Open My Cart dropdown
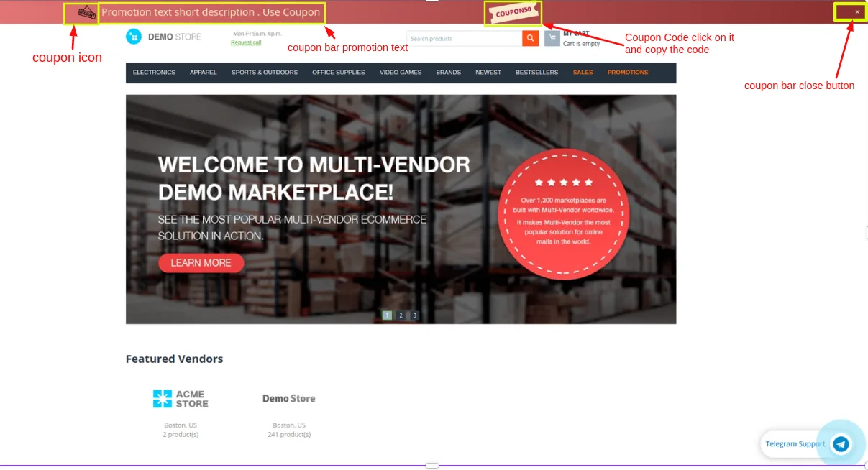The image size is (868, 470). (576, 33)
